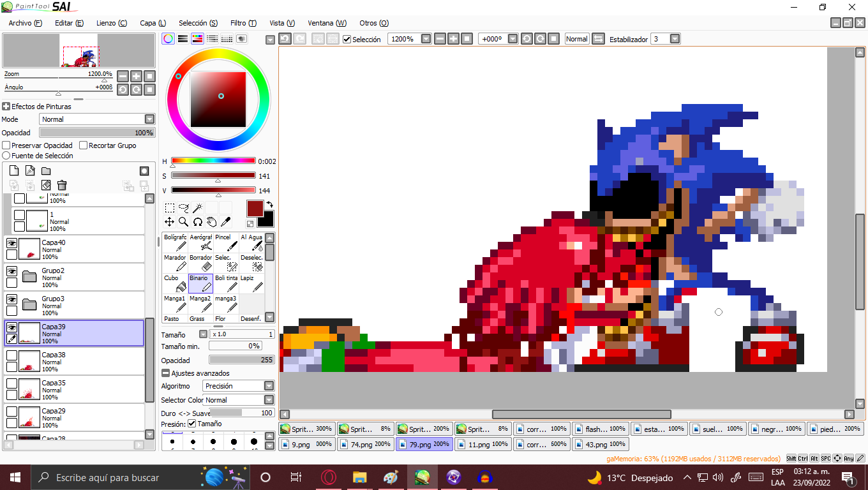Viewport: 868px width, 490px height.
Task: Enable Recortar Grupo checkbox
Action: pos(83,145)
